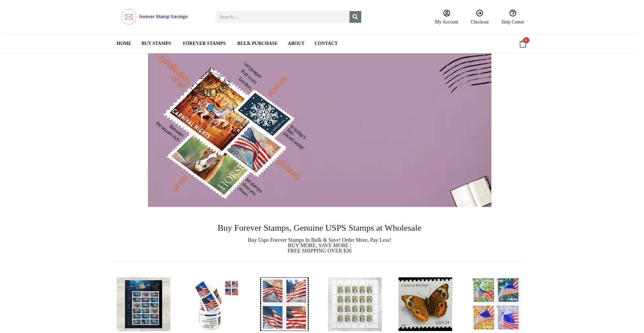Select the BULK PURCHASE menu item
This screenshot has width=644, height=333.
click(x=258, y=43)
